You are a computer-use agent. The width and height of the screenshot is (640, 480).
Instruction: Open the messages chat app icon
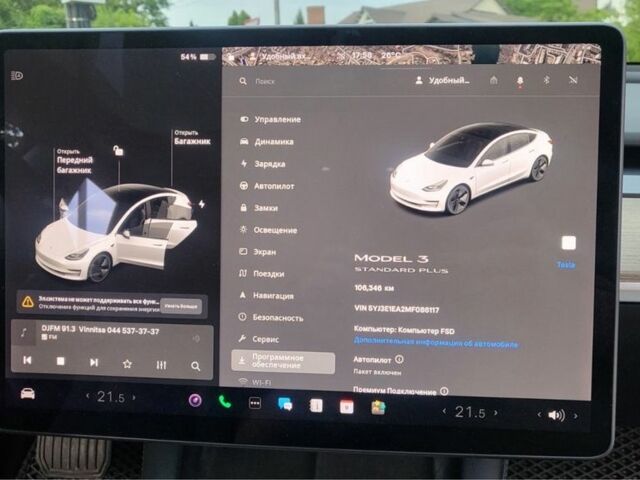coord(285,404)
